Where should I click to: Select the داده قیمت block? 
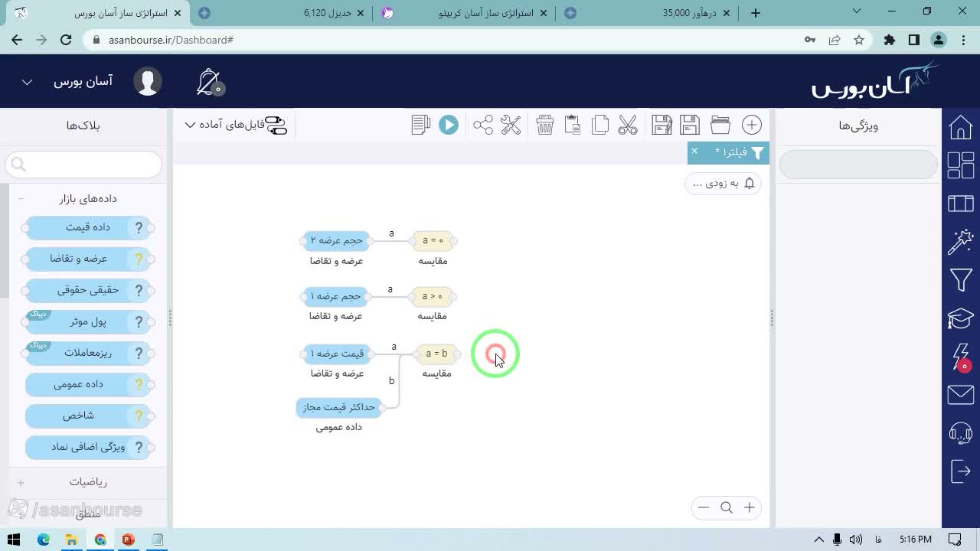(x=87, y=227)
